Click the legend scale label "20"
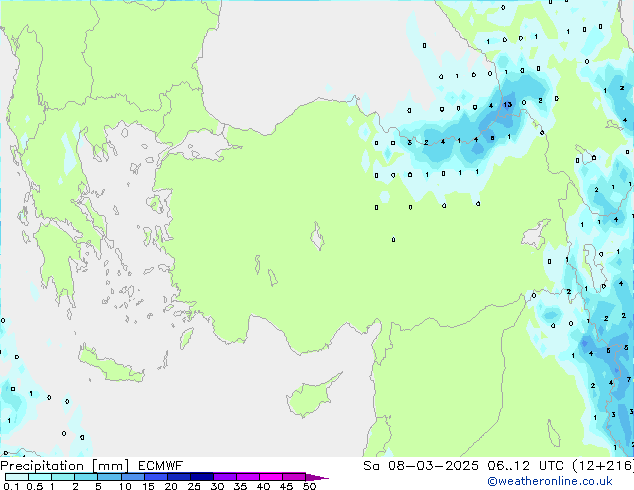The image size is (634, 490). [x=171, y=486]
